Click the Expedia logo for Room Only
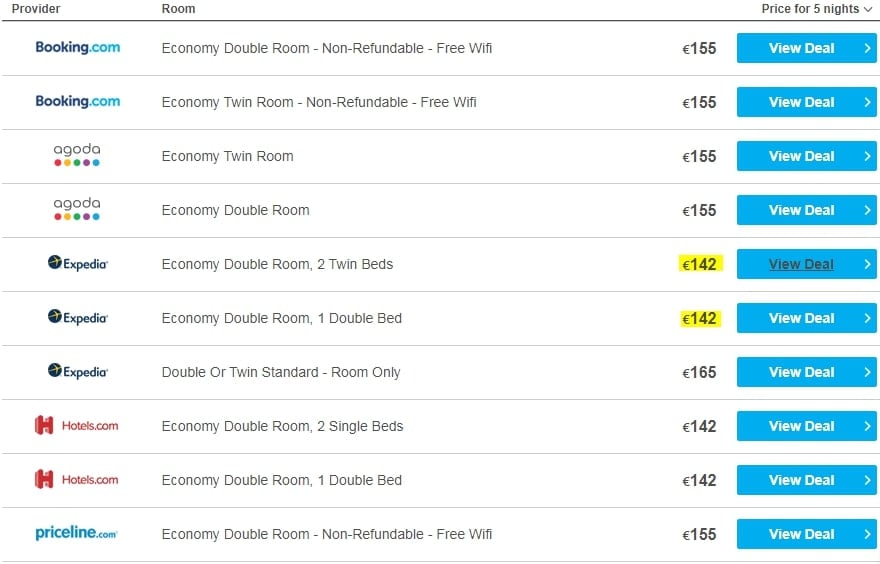 point(77,372)
